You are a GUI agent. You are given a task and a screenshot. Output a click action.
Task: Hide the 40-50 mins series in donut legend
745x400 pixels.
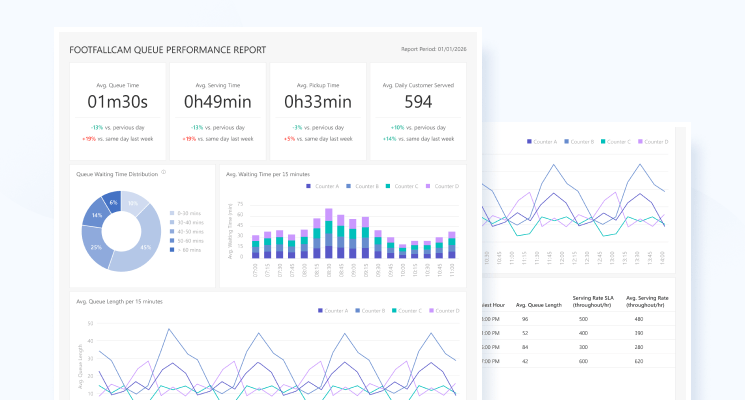185,231
